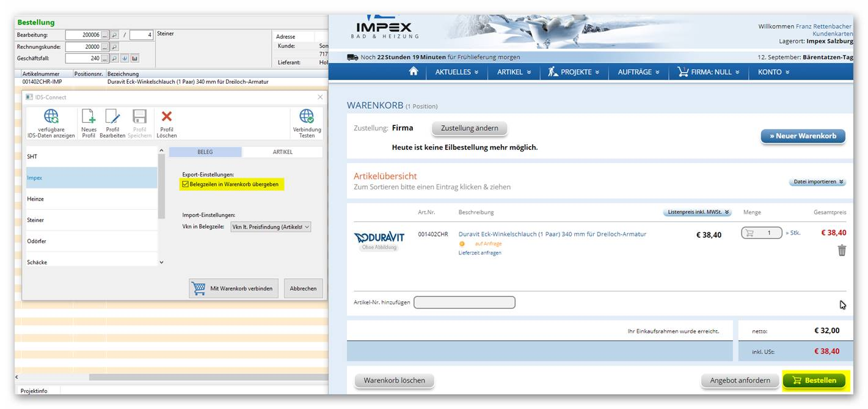
Task: Click 'Mit Warenkorb verbinden' button
Action: pyautogui.click(x=234, y=289)
